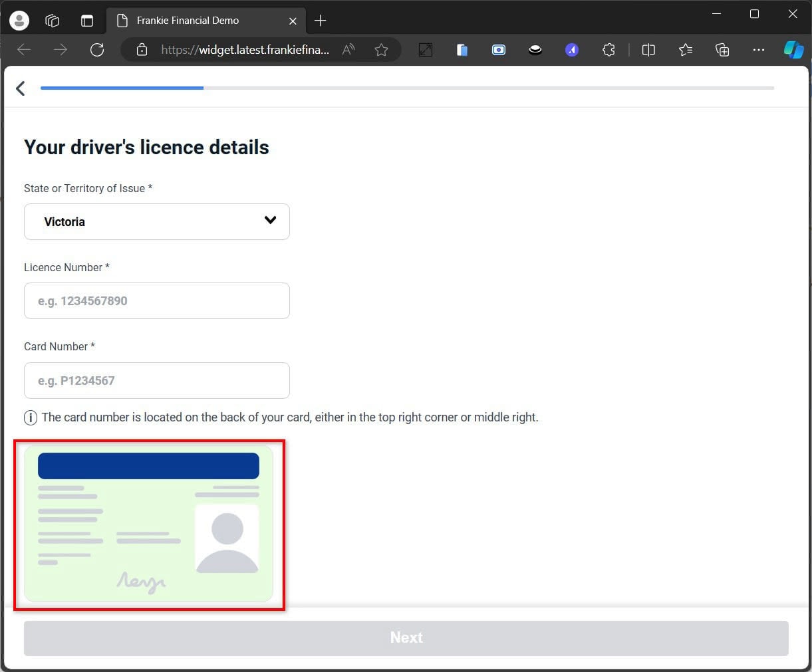
Task: Open browser Settings via the ellipsis menu
Action: 758,49
